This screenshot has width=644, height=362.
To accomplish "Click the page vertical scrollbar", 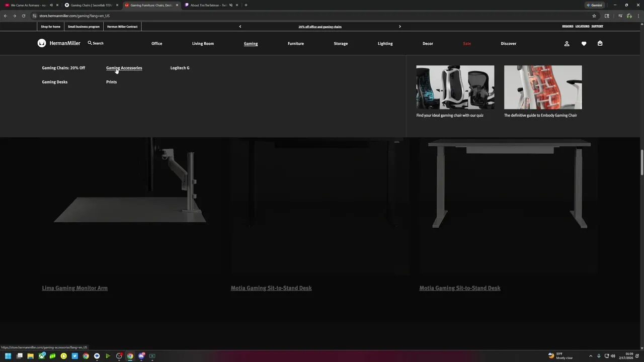I will coord(641,162).
